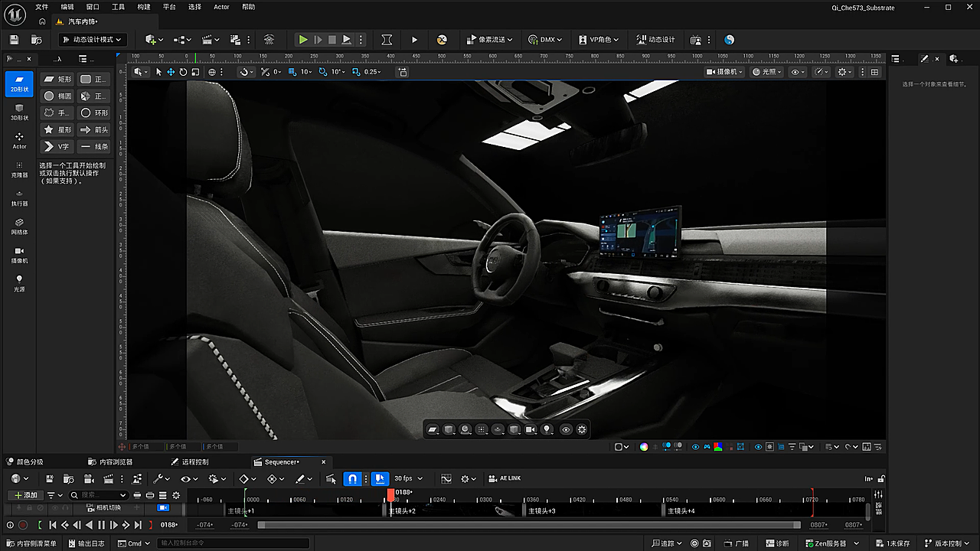Screen dimensions: 980x551
Task: Toggle the blue magnet snapping in Sequencer
Action: (x=352, y=478)
